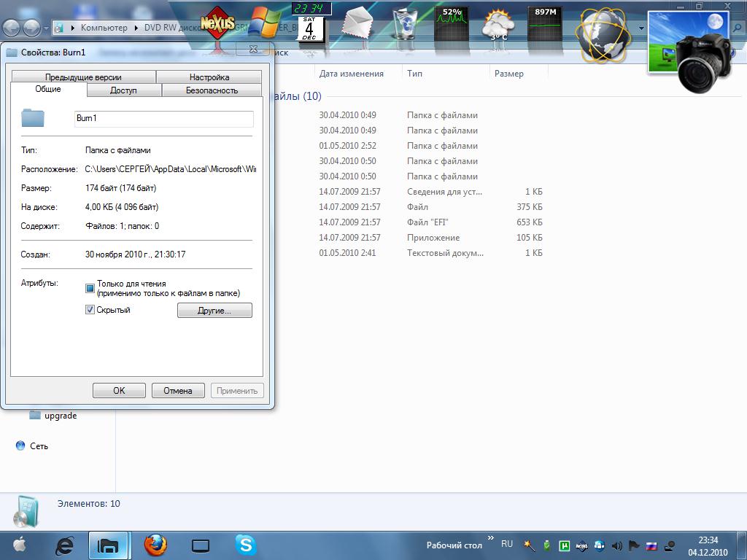747x560 pixels.
Task: Open Skype from the taskbar
Action: click(245, 545)
